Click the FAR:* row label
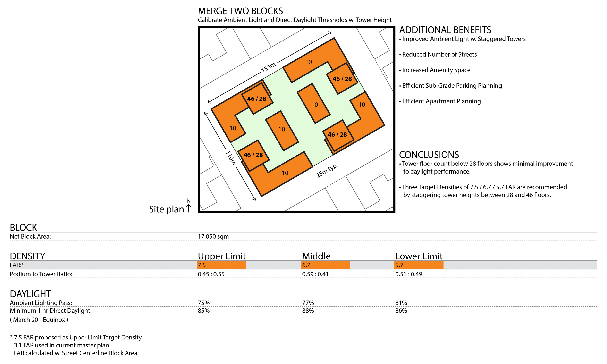Image resolution: width=607 pixels, height=364 pixels. [17, 265]
